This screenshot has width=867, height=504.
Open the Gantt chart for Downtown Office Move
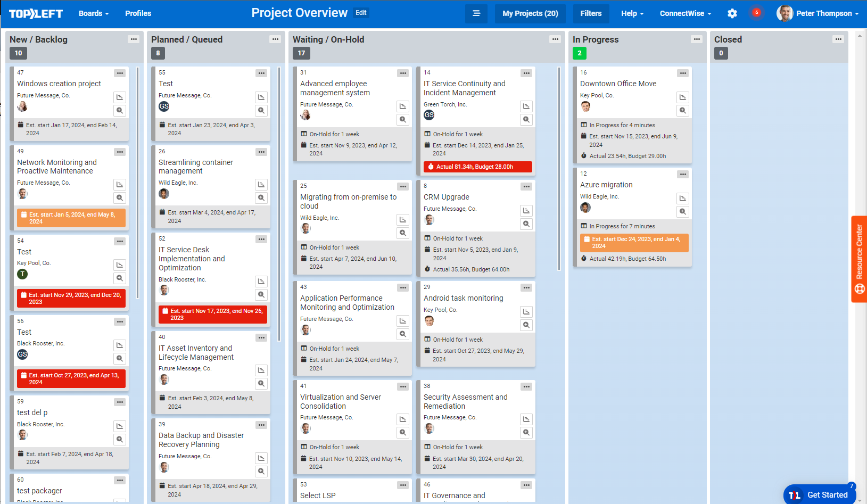pyautogui.click(x=683, y=97)
